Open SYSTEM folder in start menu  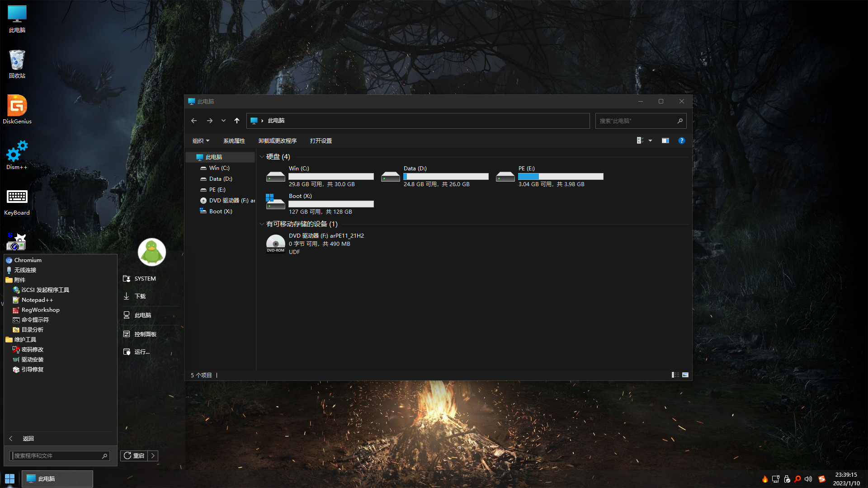pyautogui.click(x=139, y=279)
